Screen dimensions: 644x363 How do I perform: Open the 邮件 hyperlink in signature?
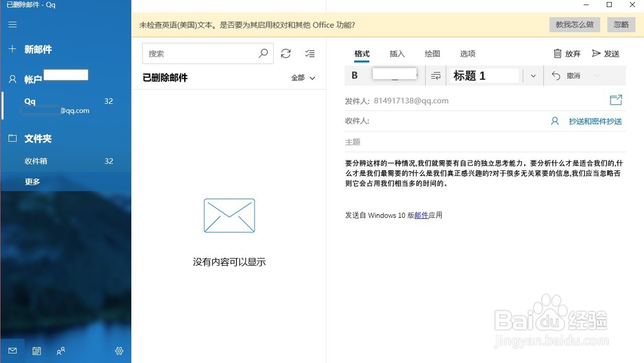click(421, 215)
